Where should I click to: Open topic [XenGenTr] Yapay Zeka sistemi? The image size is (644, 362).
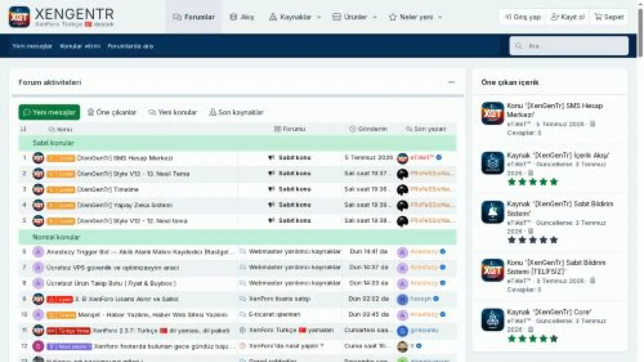tap(125, 205)
